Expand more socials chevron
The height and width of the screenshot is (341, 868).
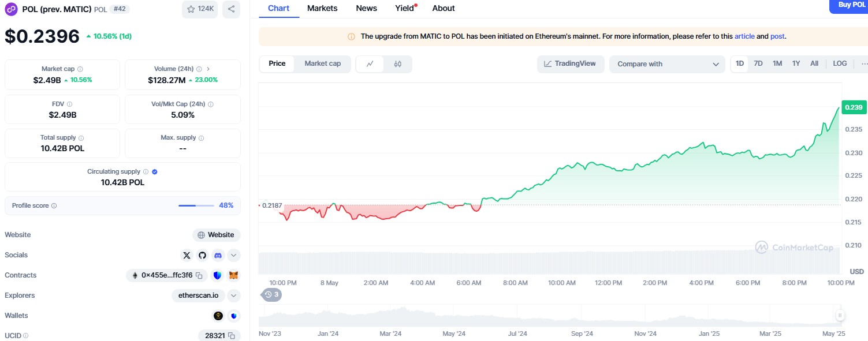tap(233, 255)
